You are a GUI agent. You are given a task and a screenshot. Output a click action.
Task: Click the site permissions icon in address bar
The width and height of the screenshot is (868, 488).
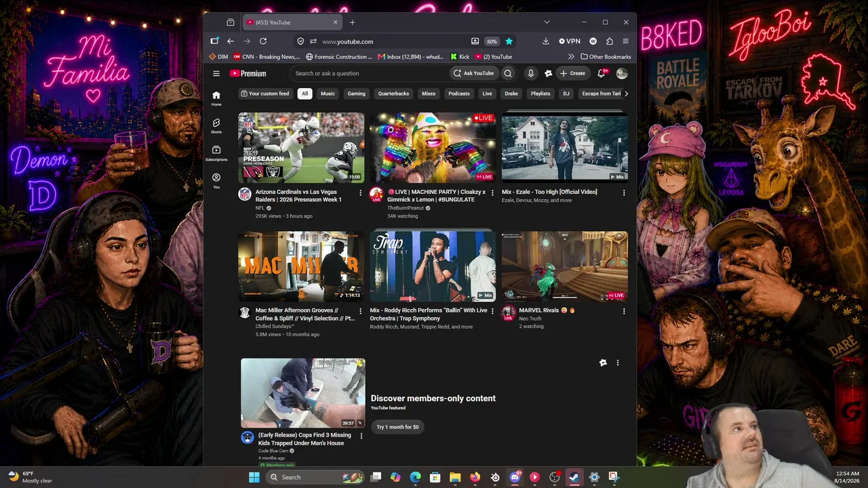(x=313, y=41)
